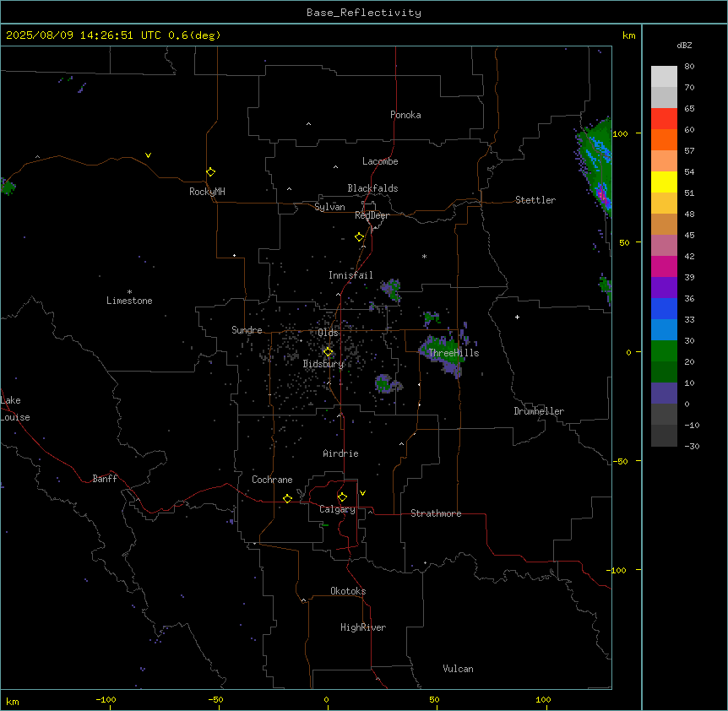Pick the magenta 39-42 dBZ legend swatch
This screenshot has width=728, height=711.
(664, 266)
